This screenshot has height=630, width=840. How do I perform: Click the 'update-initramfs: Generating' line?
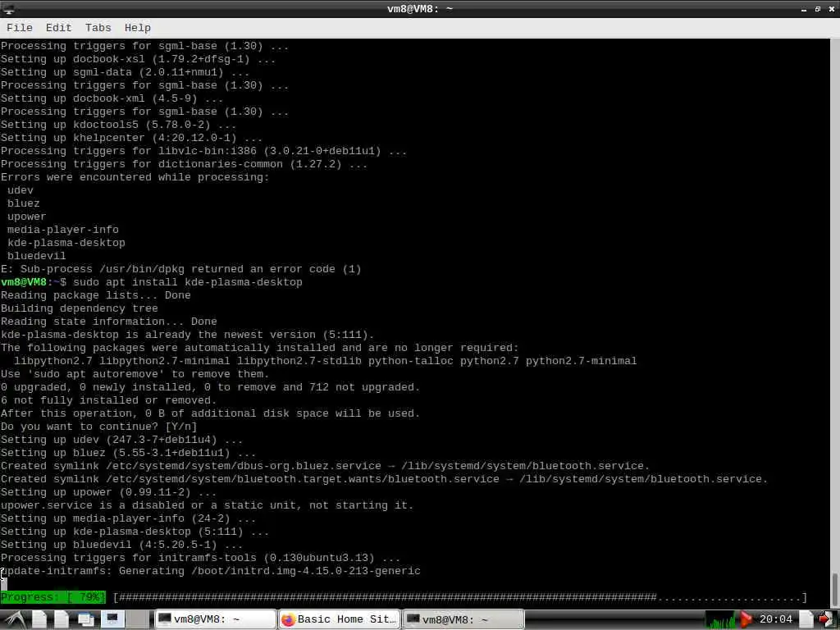point(211,571)
